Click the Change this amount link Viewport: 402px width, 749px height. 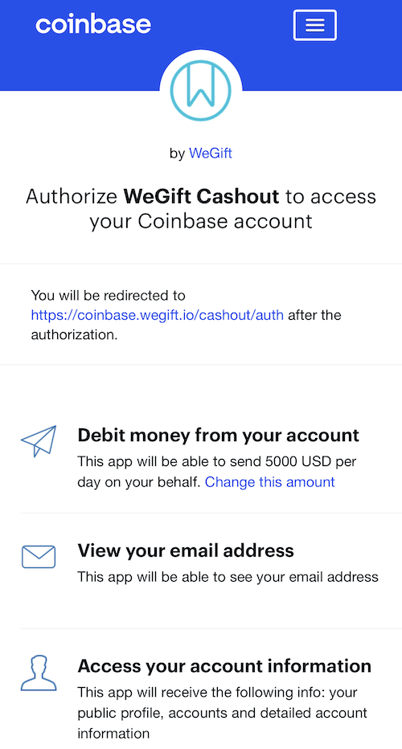tap(270, 482)
